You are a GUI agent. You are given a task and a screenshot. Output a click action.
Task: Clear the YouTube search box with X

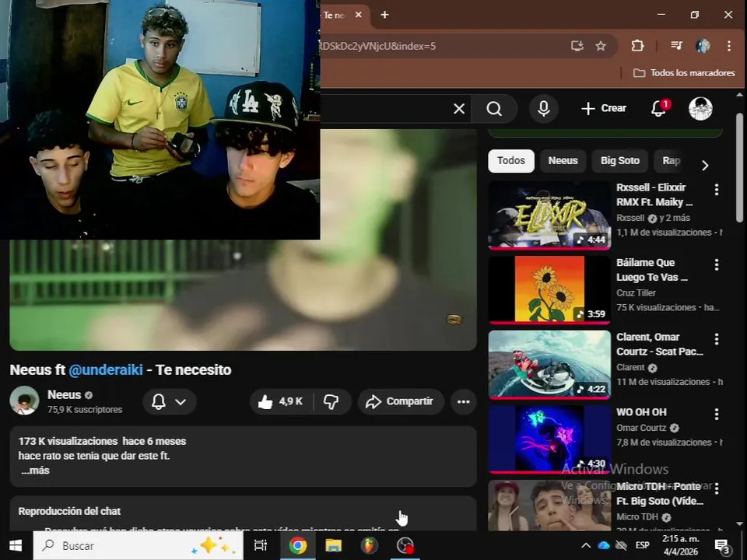(x=459, y=109)
